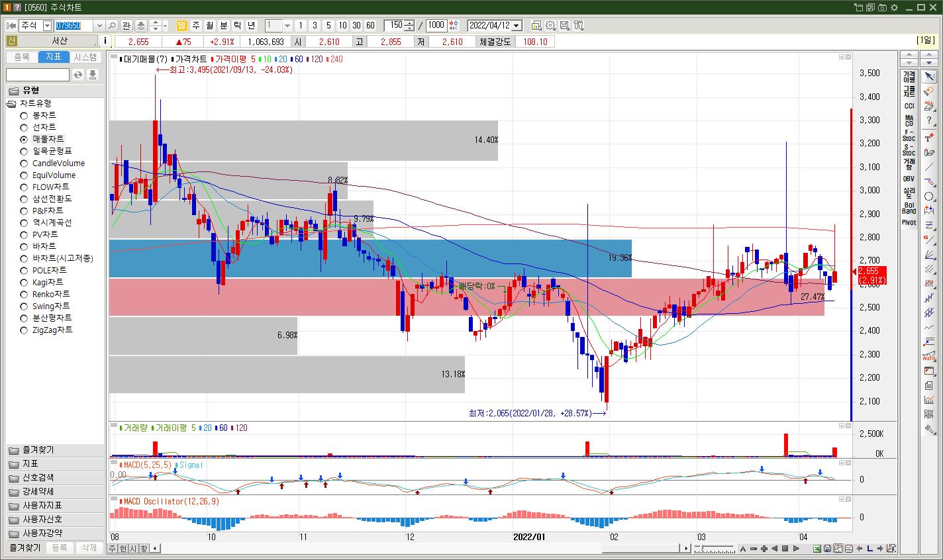Select the 봉차트 chart type radio
Screen dimensions: 943x560
[24, 115]
